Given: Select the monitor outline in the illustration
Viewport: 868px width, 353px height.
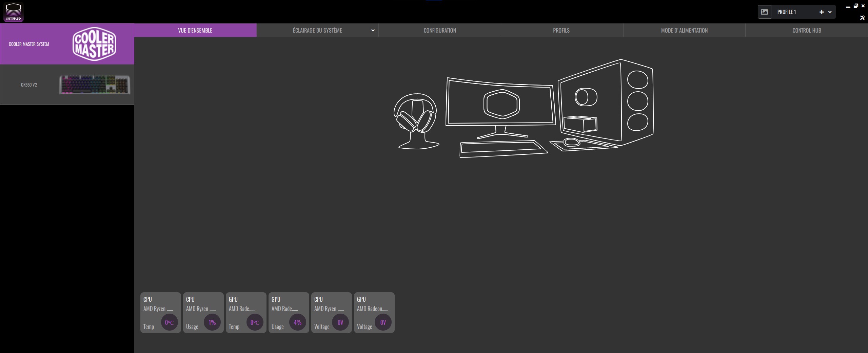Looking at the screenshot, I should (x=500, y=103).
